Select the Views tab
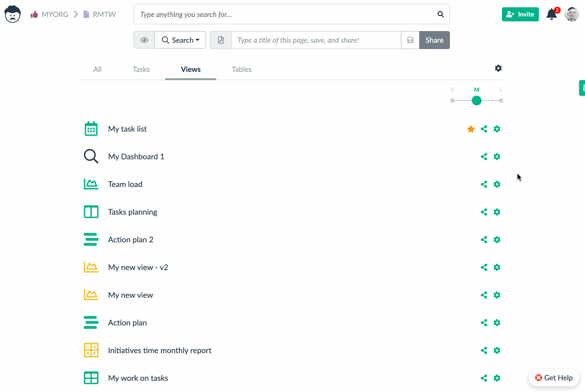This screenshot has width=585, height=392. coord(190,69)
